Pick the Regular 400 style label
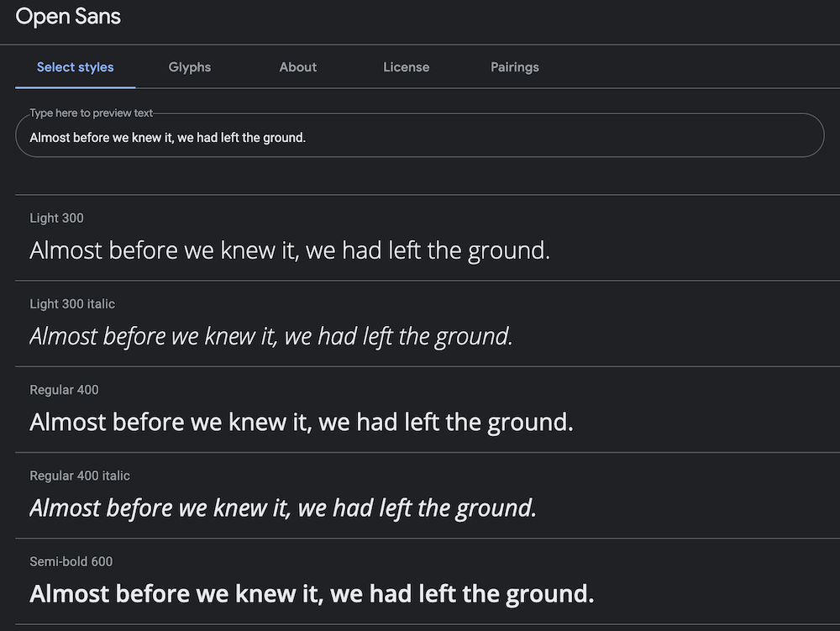 [64, 390]
